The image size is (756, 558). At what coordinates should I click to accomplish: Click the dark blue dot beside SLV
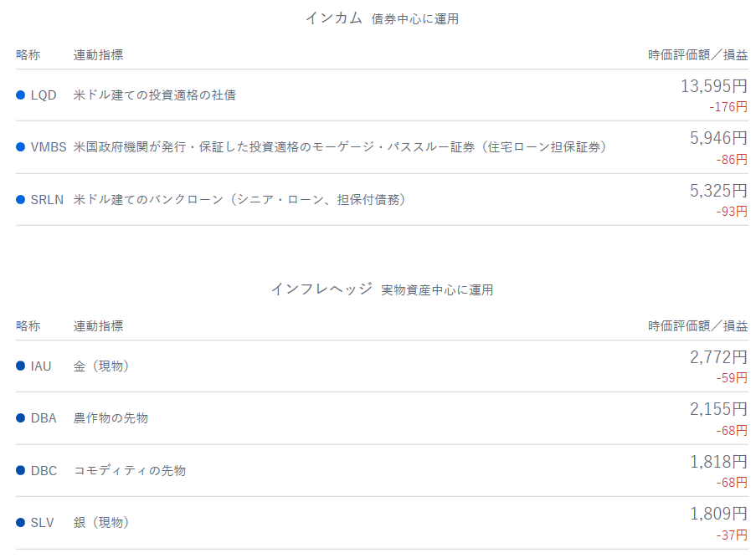click(21, 523)
